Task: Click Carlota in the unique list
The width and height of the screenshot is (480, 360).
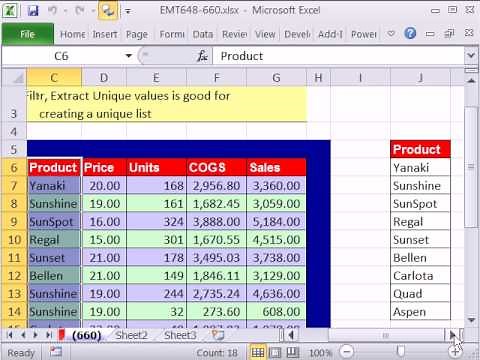Action: (x=420, y=276)
